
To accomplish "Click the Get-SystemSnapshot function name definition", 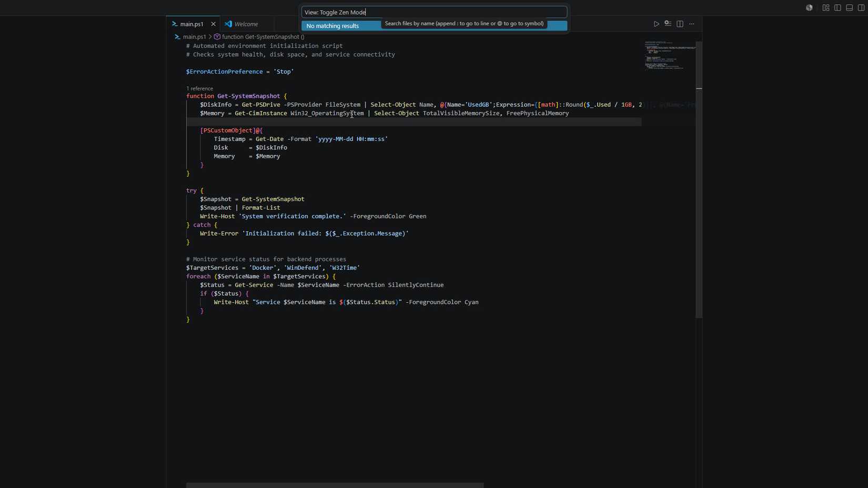I will coord(249,96).
